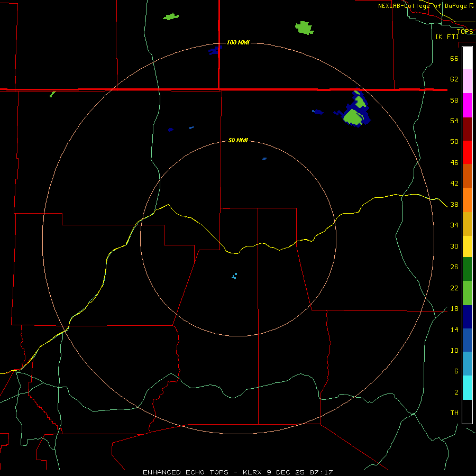The width and height of the screenshot is (476, 476).
Task: Click the '46' legend value
Action: coord(454,163)
